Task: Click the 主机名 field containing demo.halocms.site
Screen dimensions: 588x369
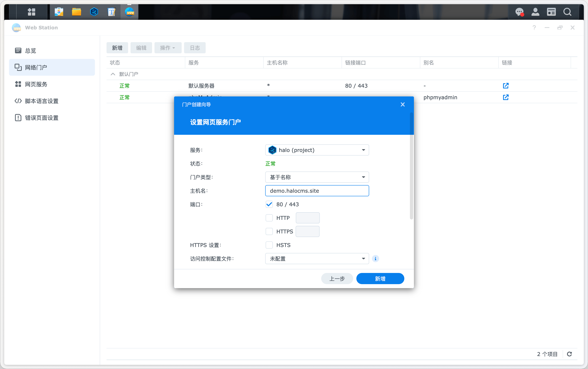Action: tap(317, 191)
